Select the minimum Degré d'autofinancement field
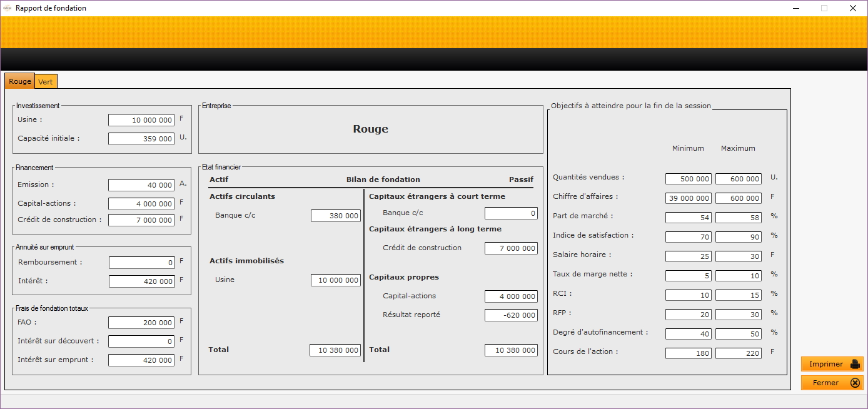 point(689,334)
